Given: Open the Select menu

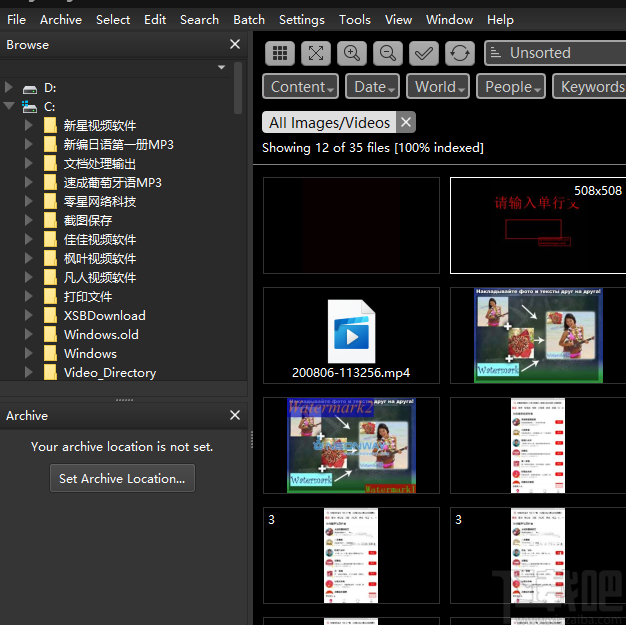Looking at the screenshot, I should [113, 20].
